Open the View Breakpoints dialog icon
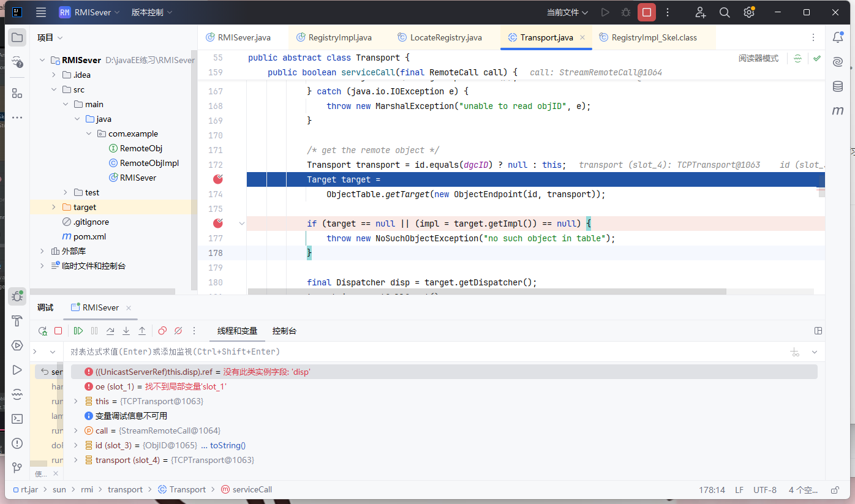This screenshot has width=855, height=504. pyautogui.click(x=162, y=331)
